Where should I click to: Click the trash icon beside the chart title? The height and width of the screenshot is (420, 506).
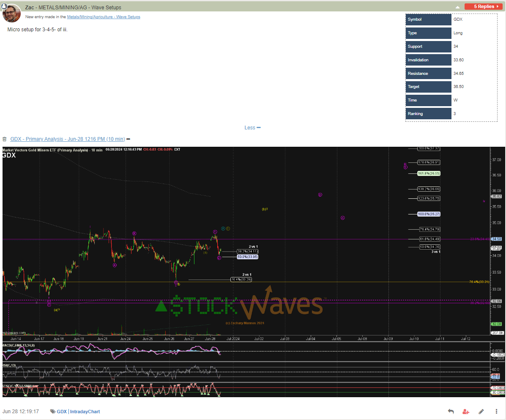(x=5, y=139)
